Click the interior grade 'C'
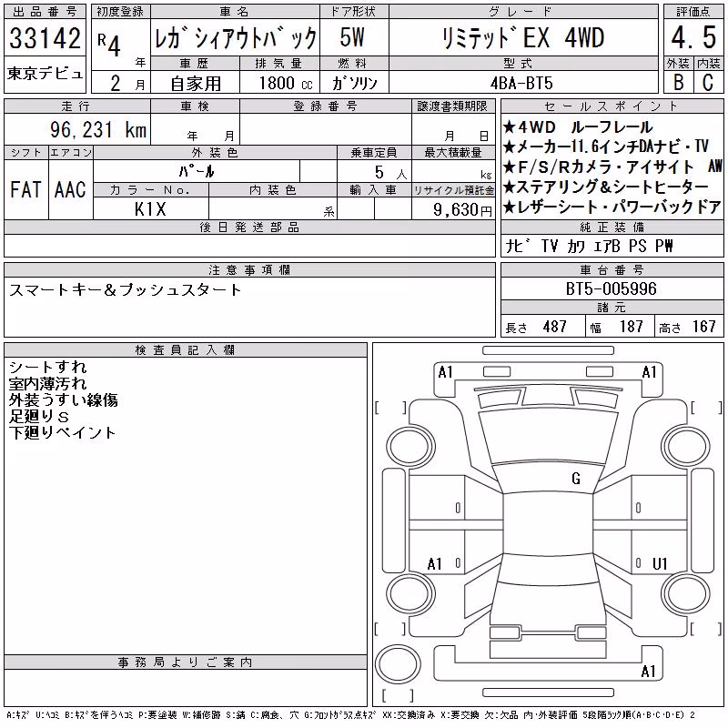728x728 pixels. point(708,82)
